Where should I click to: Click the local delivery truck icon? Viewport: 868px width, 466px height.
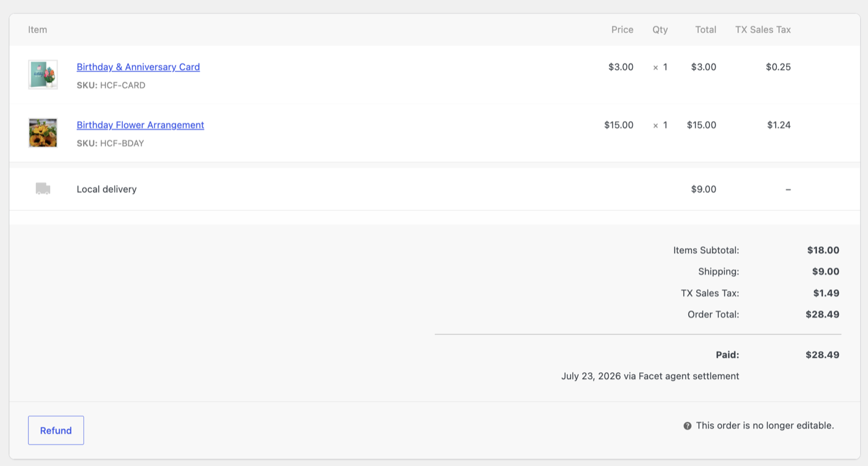(x=43, y=189)
